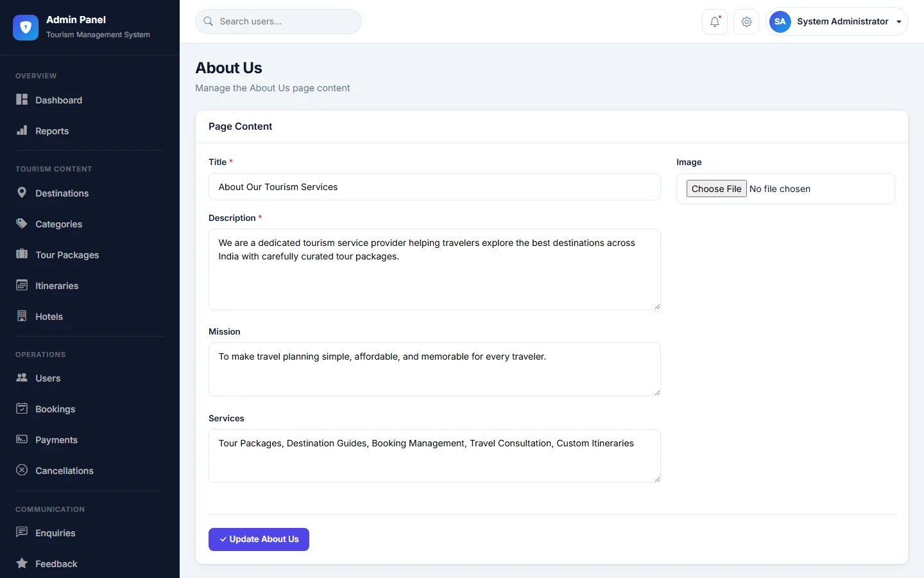924x578 pixels.
Task: Click the Categories tag icon
Action: (x=22, y=223)
